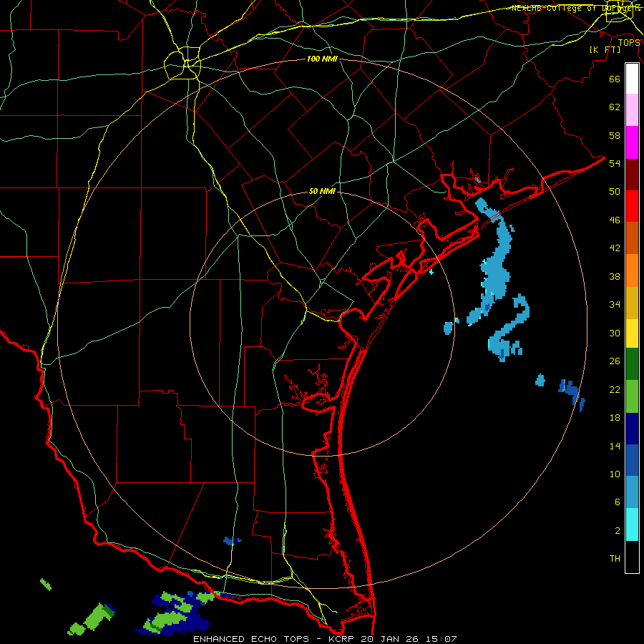
Task: Click the "58" legend value
Action: click(x=615, y=135)
